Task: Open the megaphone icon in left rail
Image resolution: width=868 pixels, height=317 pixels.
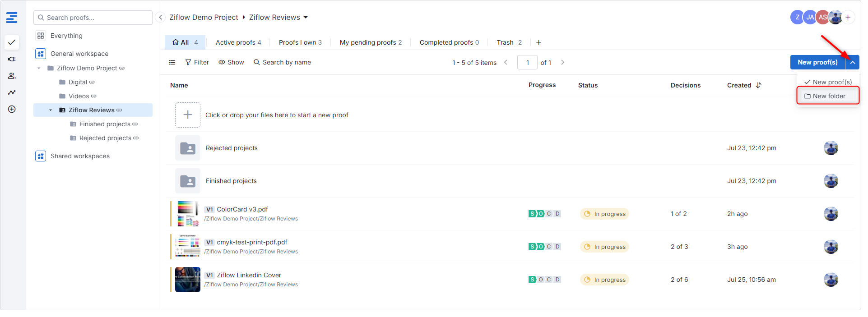Action: (x=12, y=59)
